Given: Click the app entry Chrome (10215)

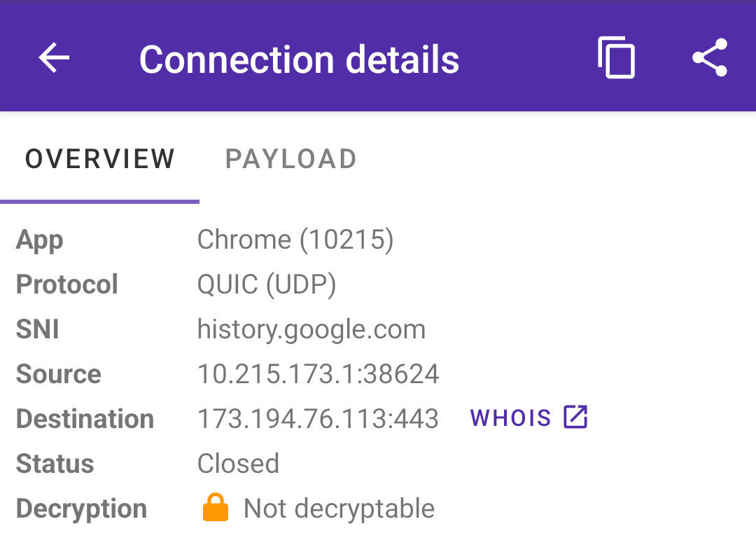Looking at the screenshot, I should pyautogui.click(x=295, y=239).
